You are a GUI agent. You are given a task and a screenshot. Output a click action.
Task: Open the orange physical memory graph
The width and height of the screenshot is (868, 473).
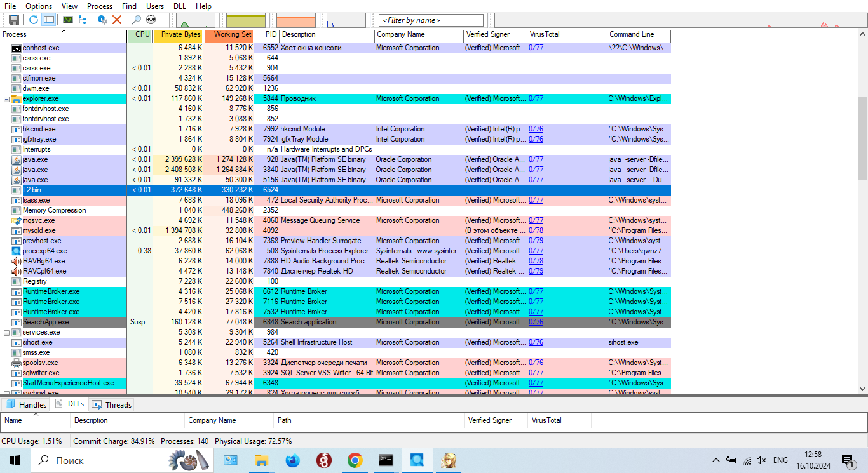pos(296,20)
